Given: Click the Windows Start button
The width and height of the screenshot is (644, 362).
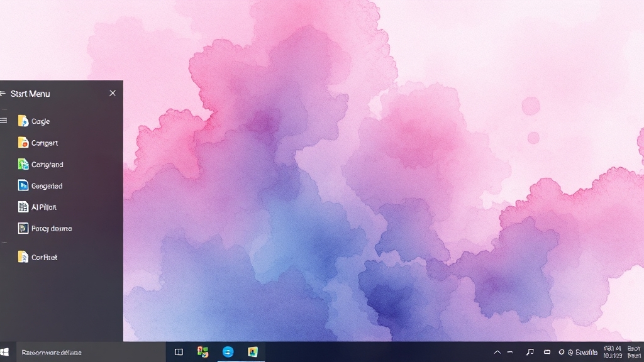Looking at the screenshot, I should (x=6, y=352).
